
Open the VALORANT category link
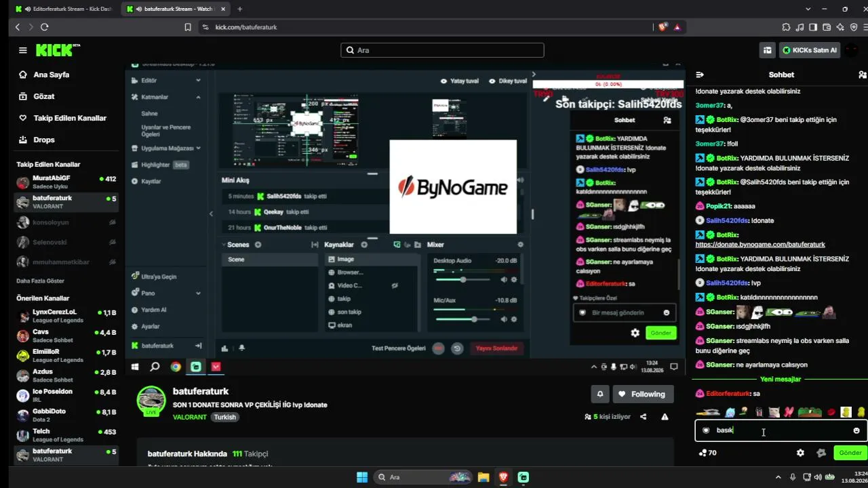(x=189, y=417)
